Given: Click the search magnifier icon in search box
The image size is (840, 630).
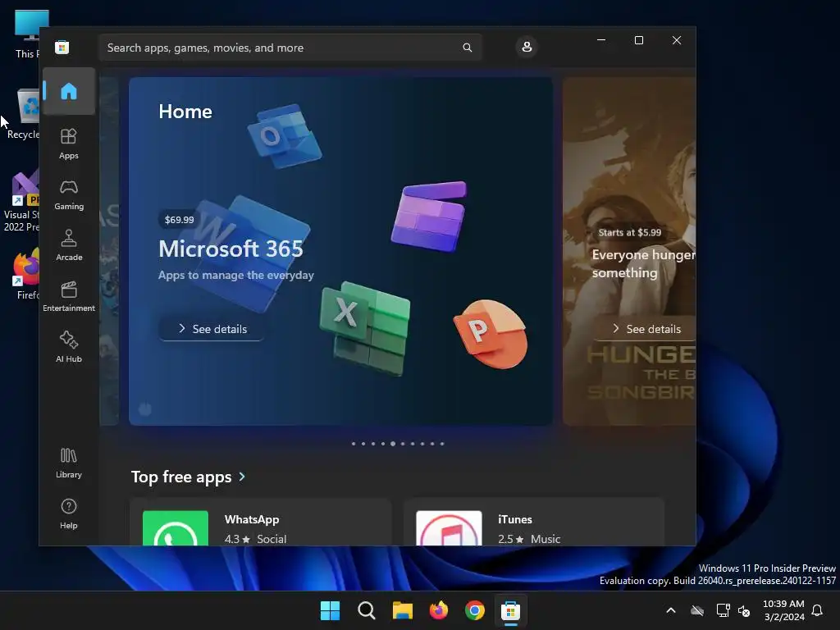Looking at the screenshot, I should pyautogui.click(x=467, y=48).
